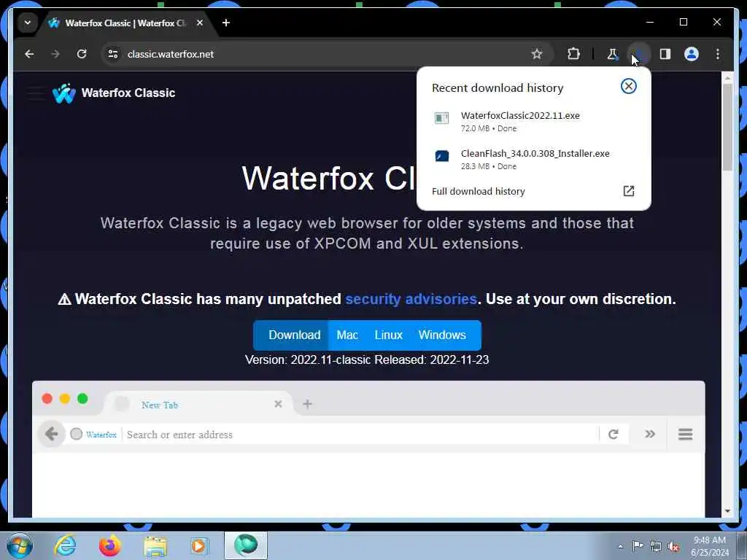Image resolution: width=747 pixels, height=560 pixels.
Task: Choose the Mac download option
Action: (x=347, y=335)
